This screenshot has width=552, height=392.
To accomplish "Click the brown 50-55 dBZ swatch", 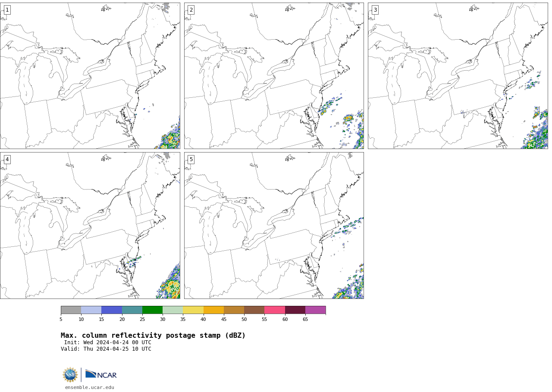I will point(254,310).
